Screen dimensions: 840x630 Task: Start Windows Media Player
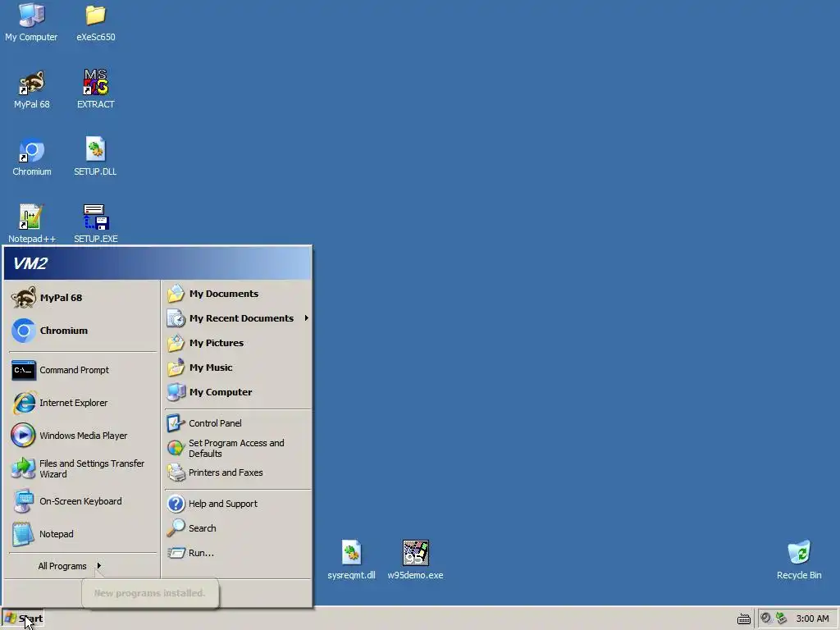point(83,436)
